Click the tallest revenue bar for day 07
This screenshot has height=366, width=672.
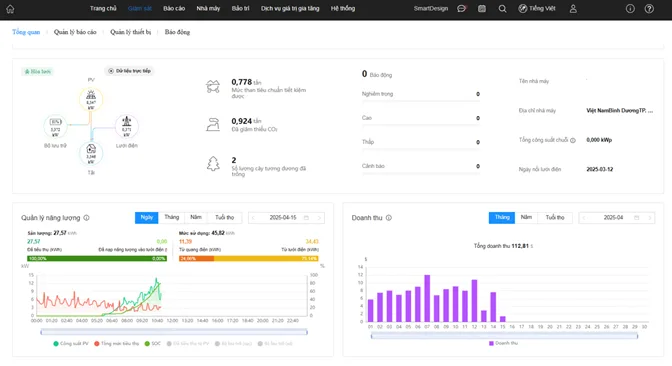pyautogui.click(x=427, y=298)
